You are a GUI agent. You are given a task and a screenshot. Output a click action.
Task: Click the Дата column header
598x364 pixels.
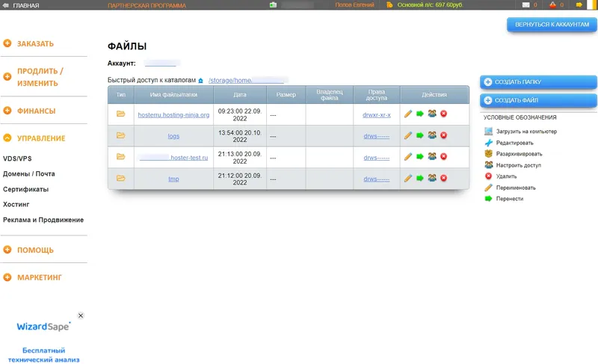click(x=240, y=94)
